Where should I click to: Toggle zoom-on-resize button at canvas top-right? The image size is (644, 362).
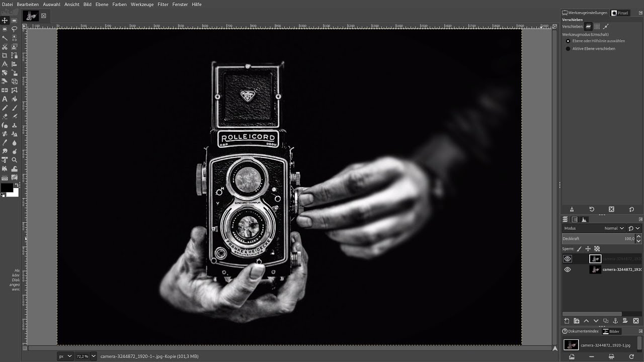[555, 26]
